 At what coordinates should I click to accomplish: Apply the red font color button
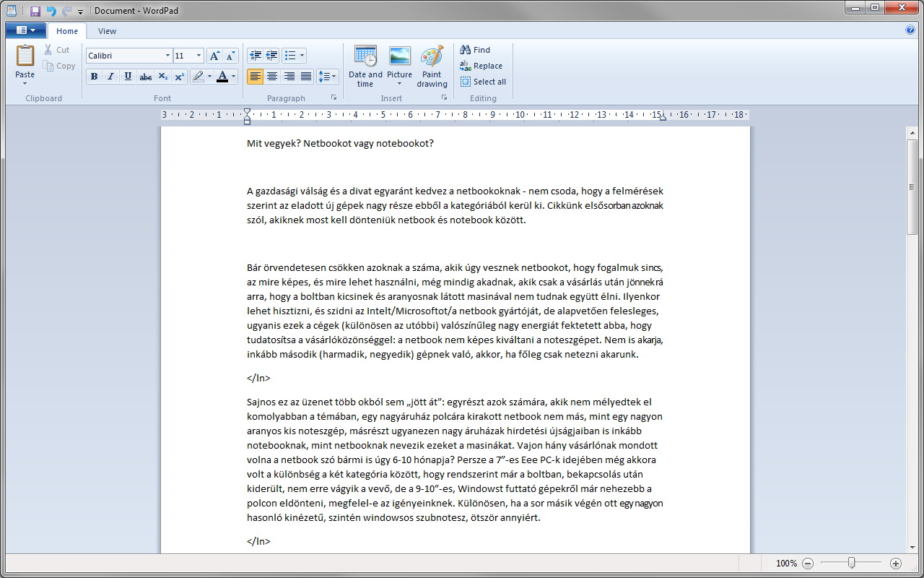pos(222,76)
